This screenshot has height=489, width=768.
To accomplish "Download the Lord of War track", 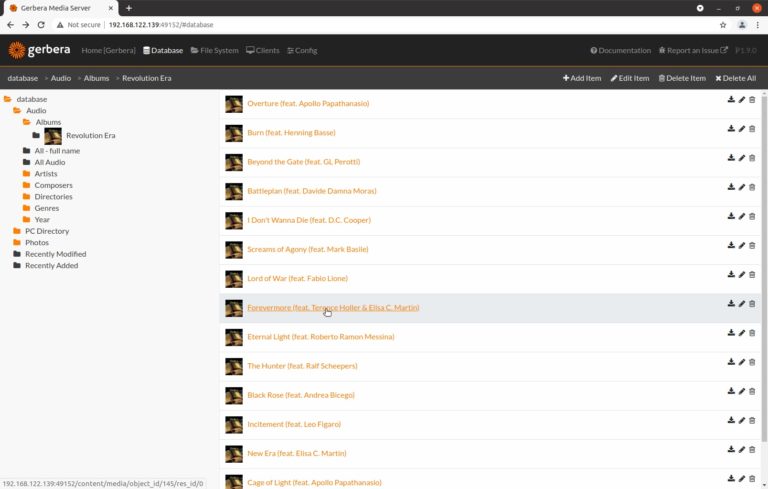I will [731, 274].
